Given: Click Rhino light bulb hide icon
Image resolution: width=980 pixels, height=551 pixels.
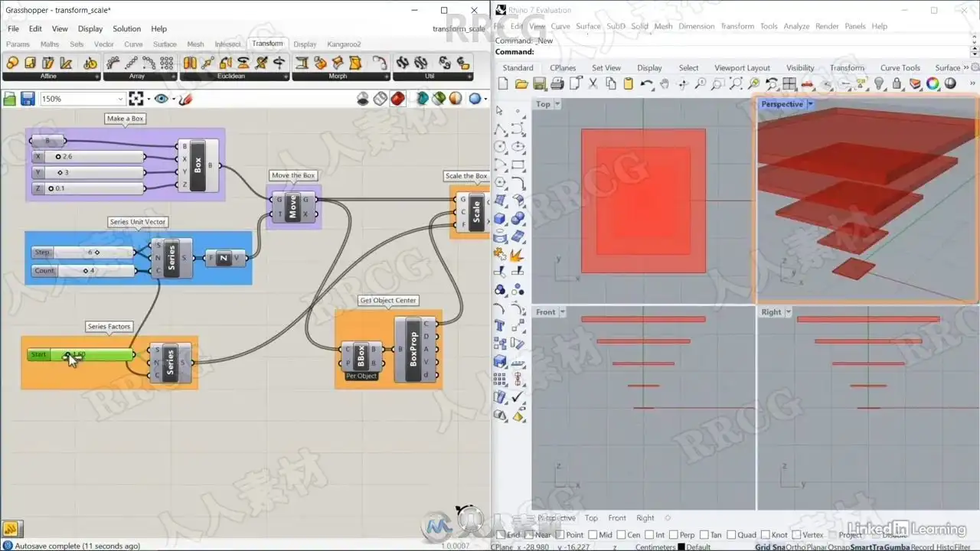Looking at the screenshot, I should click(x=879, y=83).
